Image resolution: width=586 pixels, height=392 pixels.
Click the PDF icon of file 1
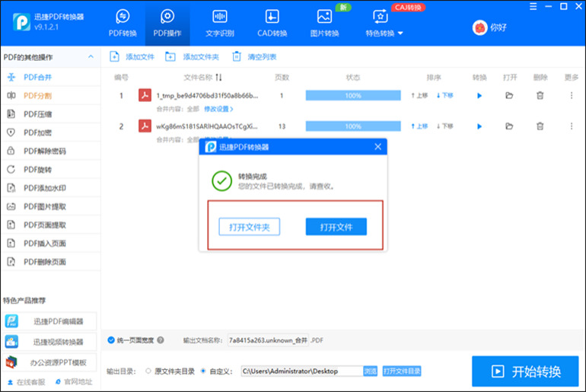[145, 95]
